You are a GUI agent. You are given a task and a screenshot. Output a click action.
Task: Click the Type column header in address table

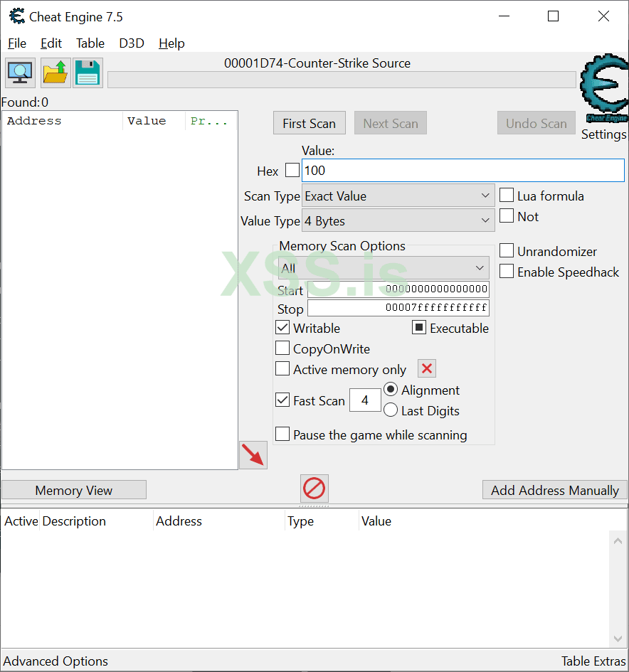click(x=322, y=521)
